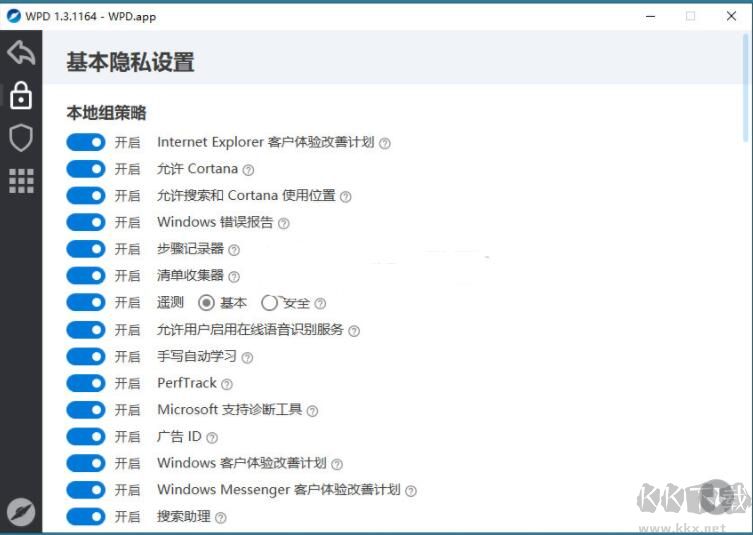The width and height of the screenshot is (753, 535).
Task: Show help for Windows 错误报告
Action: click(284, 223)
